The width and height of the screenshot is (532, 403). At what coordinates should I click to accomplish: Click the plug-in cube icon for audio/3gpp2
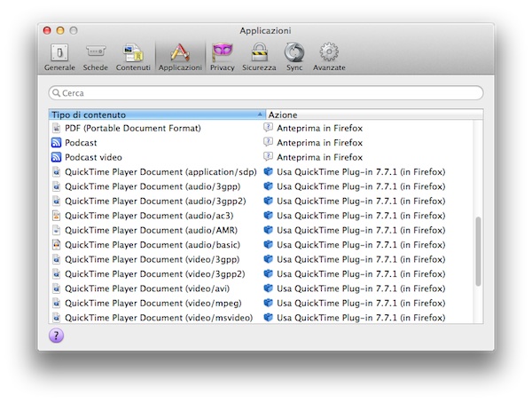click(269, 201)
